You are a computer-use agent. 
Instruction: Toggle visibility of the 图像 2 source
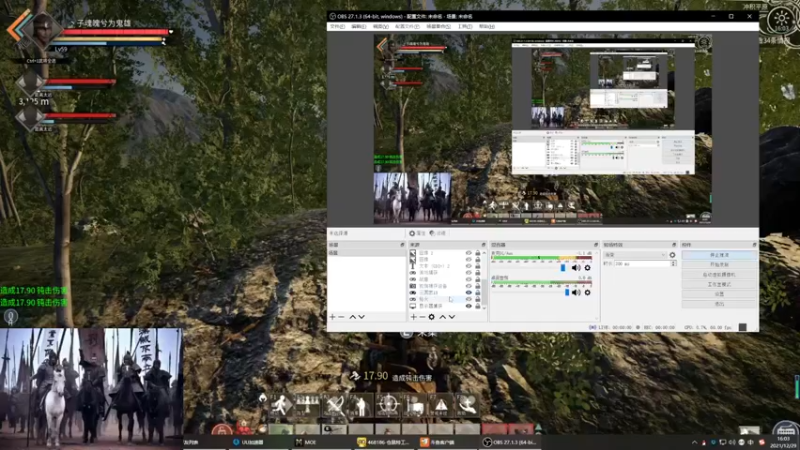click(x=468, y=253)
